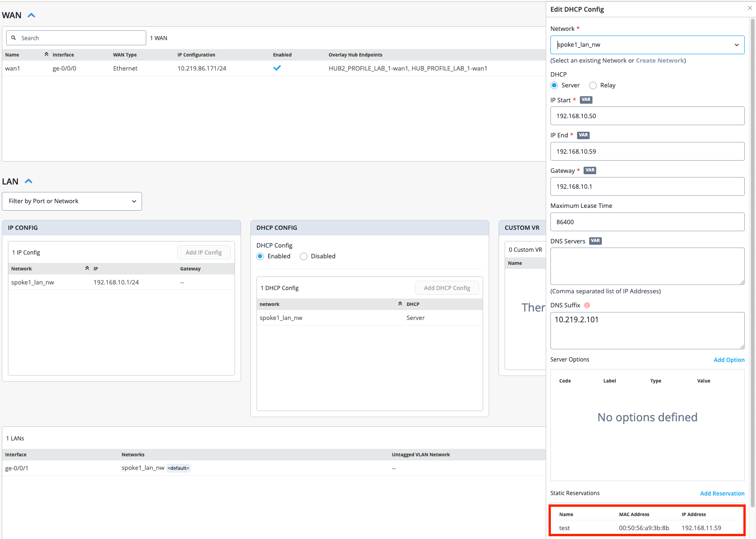This screenshot has height=539, width=756.
Task: Select the Relay DHCP radio button
Action: (x=593, y=85)
